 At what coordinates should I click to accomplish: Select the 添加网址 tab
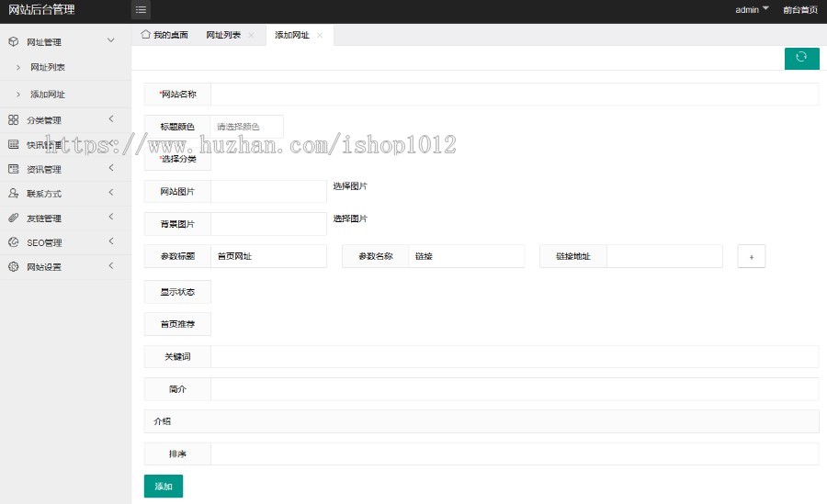(299, 35)
